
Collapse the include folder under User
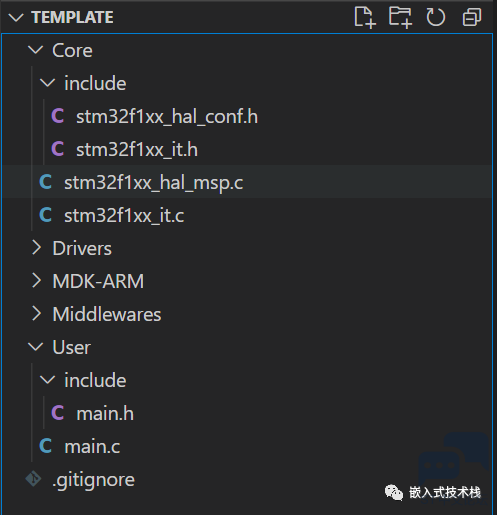[47, 380]
